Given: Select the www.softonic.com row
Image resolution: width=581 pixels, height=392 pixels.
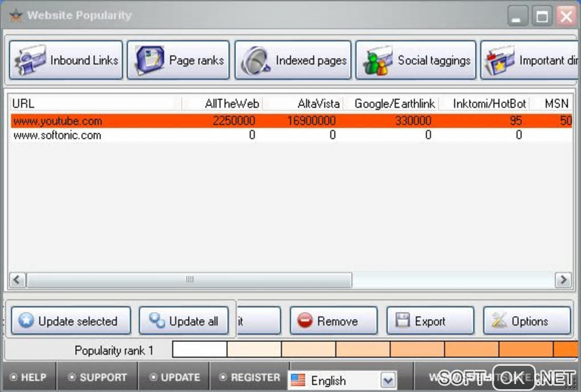Looking at the screenshot, I should tap(291, 135).
